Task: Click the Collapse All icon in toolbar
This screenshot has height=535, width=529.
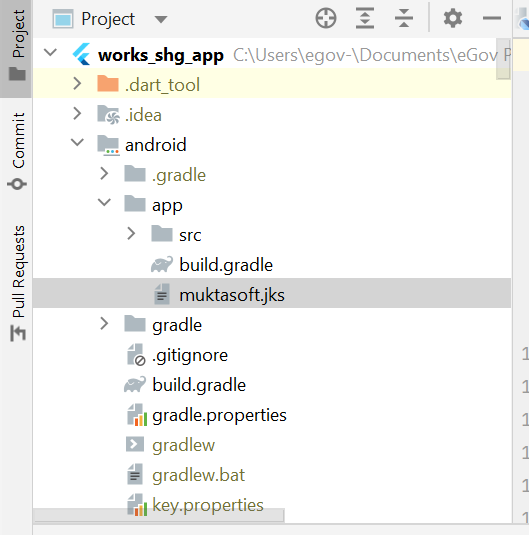Action: coord(404,18)
